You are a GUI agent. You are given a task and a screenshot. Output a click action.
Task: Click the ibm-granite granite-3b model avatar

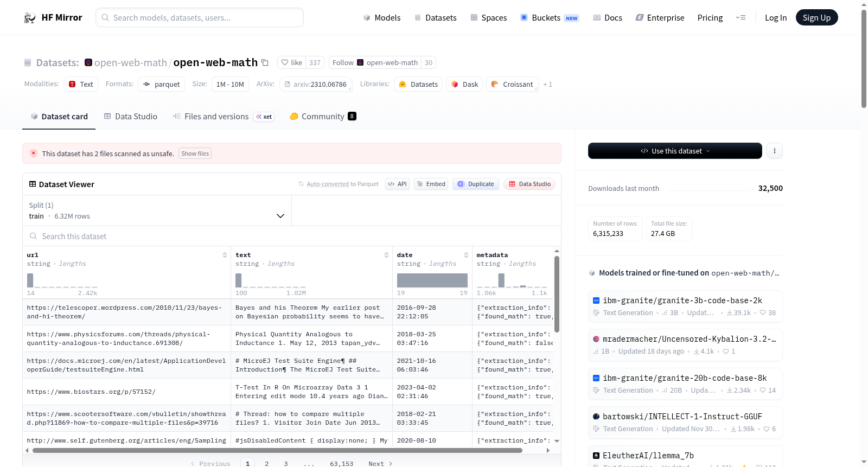[x=596, y=300]
